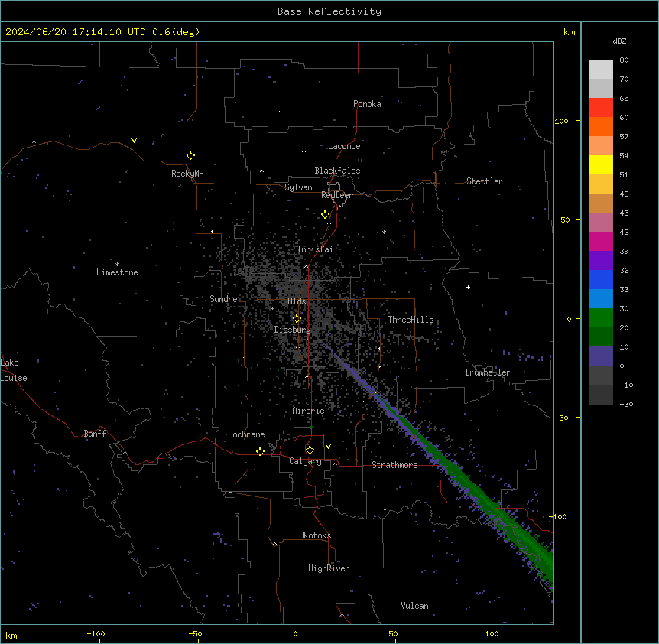Click the km unit label at top right

point(569,32)
